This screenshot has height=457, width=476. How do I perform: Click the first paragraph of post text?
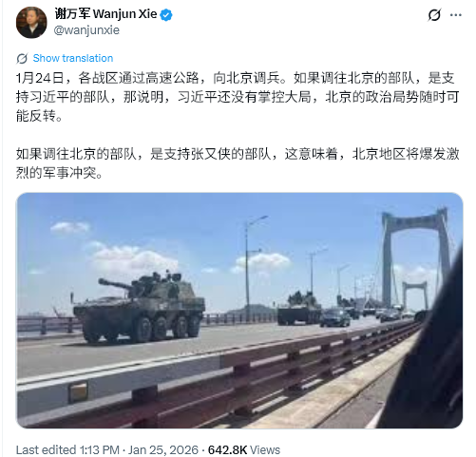pos(238,97)
